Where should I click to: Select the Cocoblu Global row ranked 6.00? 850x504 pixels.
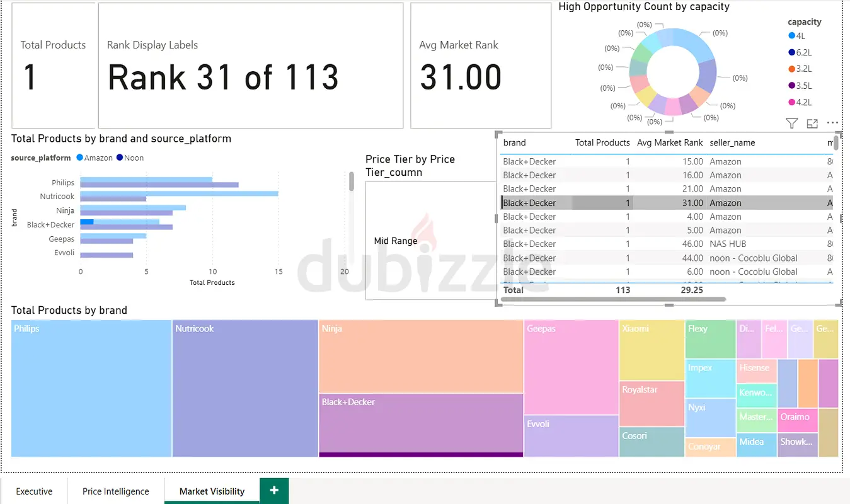point(667,272)
